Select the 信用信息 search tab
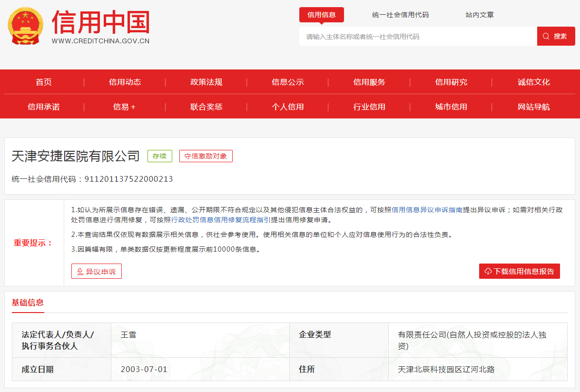Viewport: 580px width, 392px height. click(x=322, y=15)
